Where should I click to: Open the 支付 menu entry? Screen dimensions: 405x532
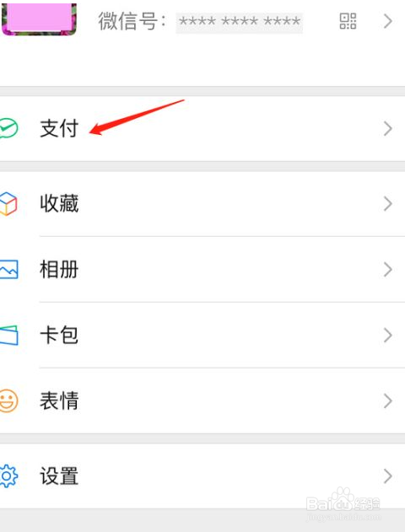(202, 129)
